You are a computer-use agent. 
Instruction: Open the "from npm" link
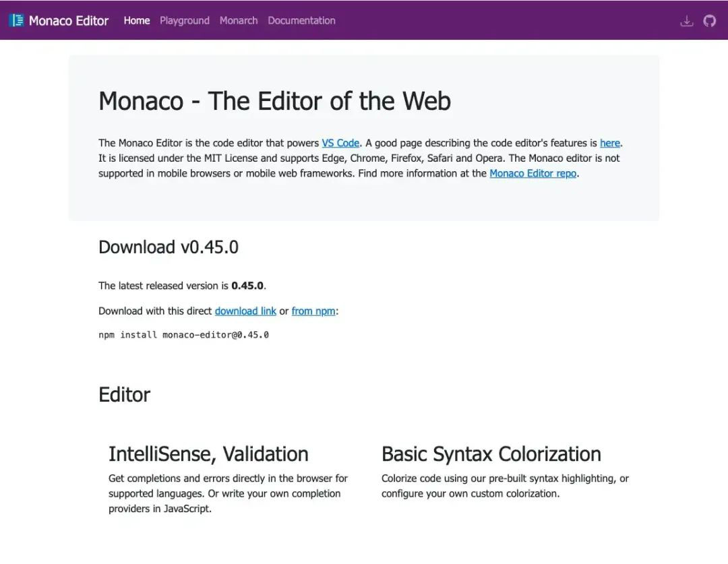(313, 311)
